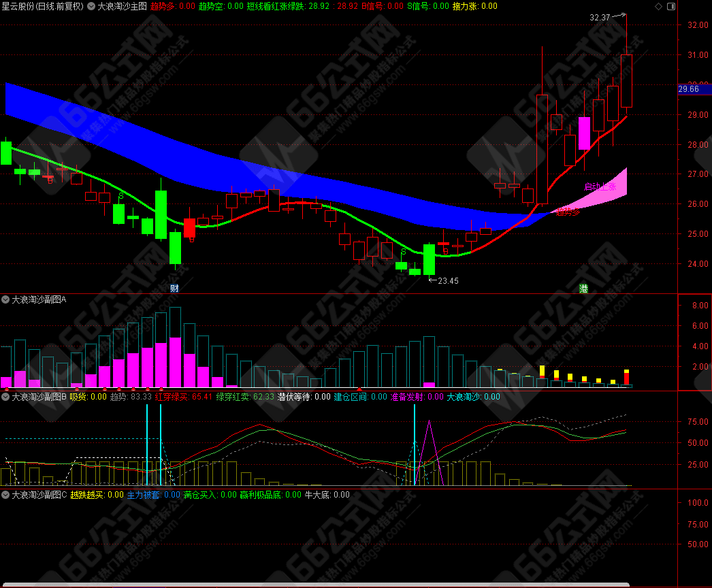This screenshot has height=588, width=712.
Task: Click the 建仓区间: 0.00 value
Action: (361, 397)
